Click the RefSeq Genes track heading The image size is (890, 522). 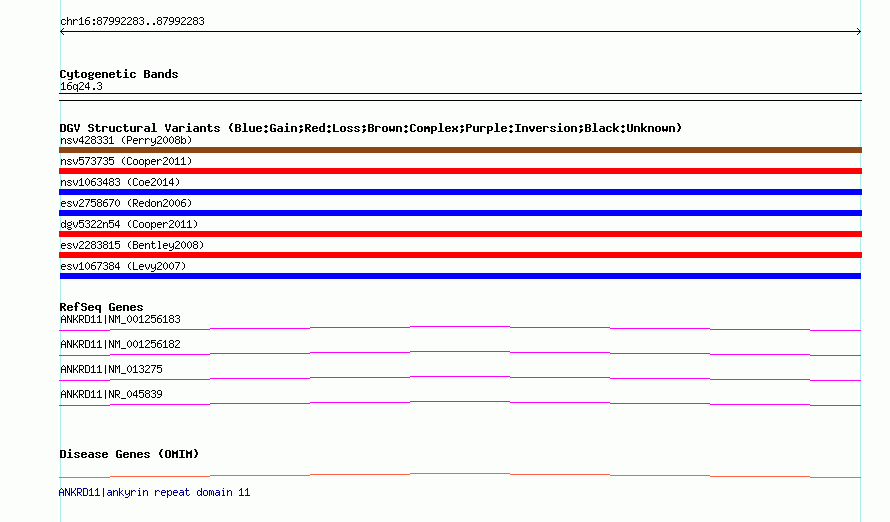[x=101, y=307]
